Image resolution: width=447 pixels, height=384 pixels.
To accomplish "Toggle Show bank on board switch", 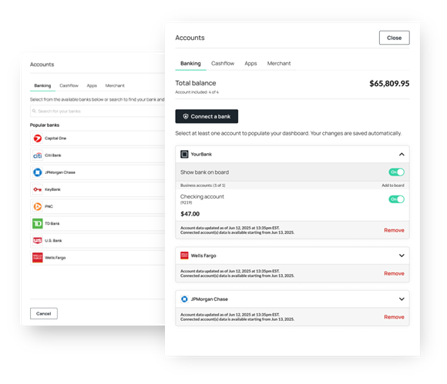I will (x=396, y=172).
